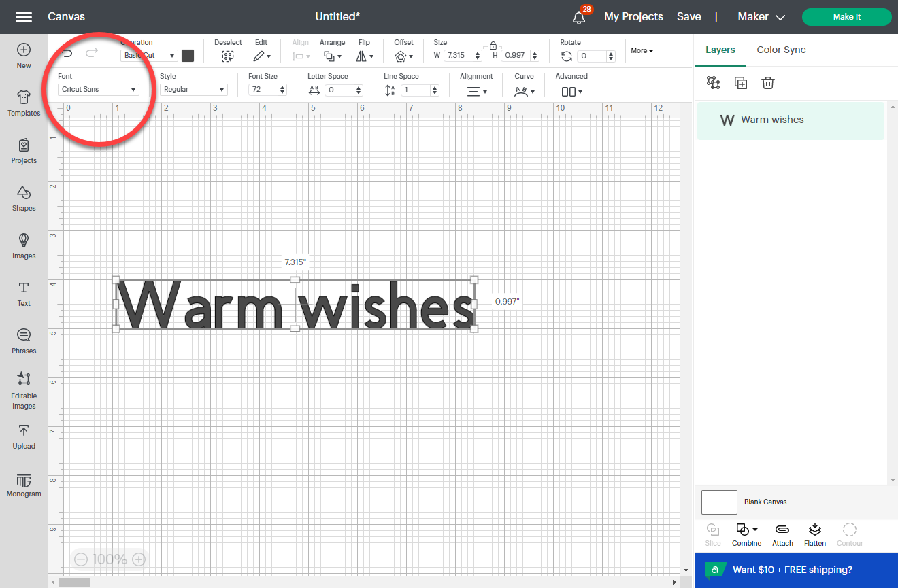Click the Undo arrow in the toolbar
898x588 pixels.
(x=67, y=52)
